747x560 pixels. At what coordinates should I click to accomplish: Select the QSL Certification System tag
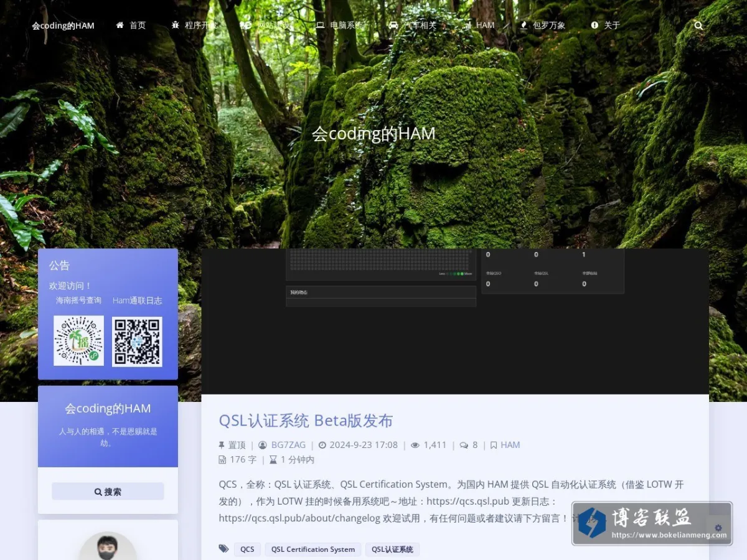click(313, 549)
